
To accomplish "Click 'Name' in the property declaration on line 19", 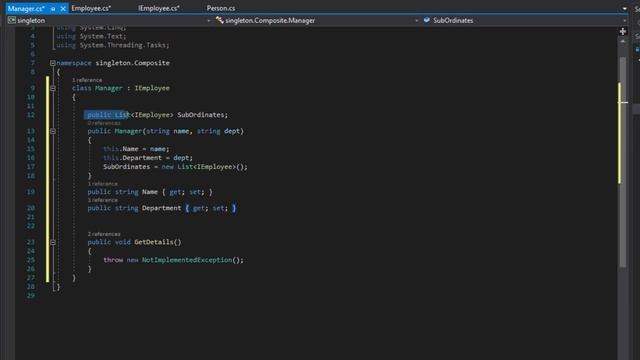I will [x=150, y=192].
